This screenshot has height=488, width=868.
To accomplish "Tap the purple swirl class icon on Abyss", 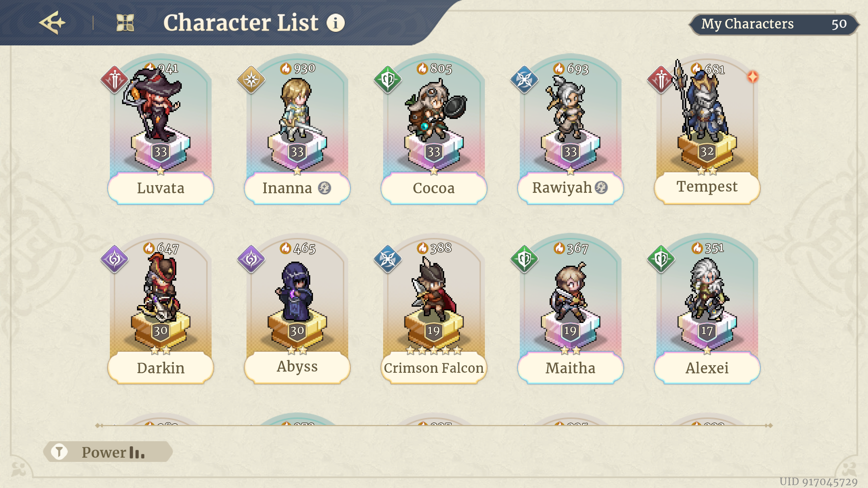I will [251, 259].
